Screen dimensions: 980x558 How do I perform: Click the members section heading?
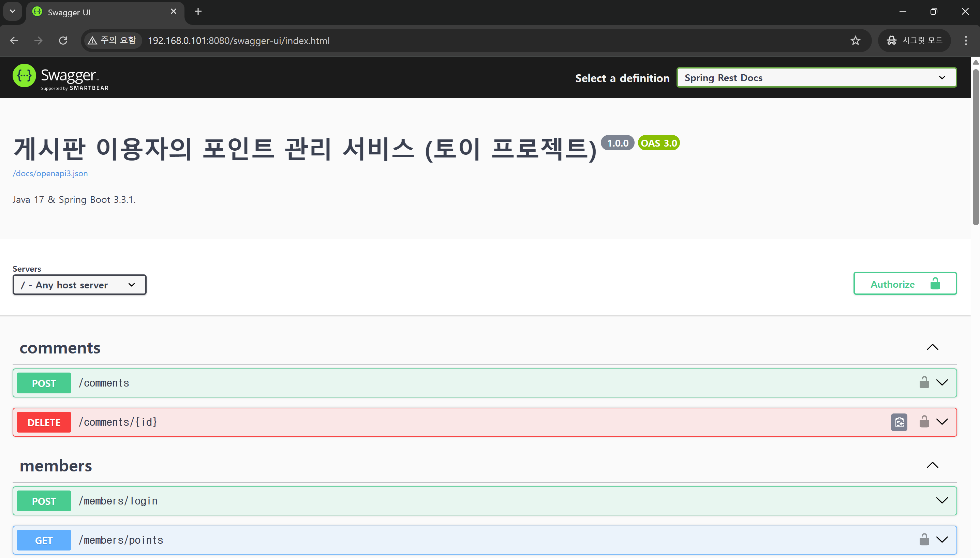pyautogui.click(x=56, y=466)
